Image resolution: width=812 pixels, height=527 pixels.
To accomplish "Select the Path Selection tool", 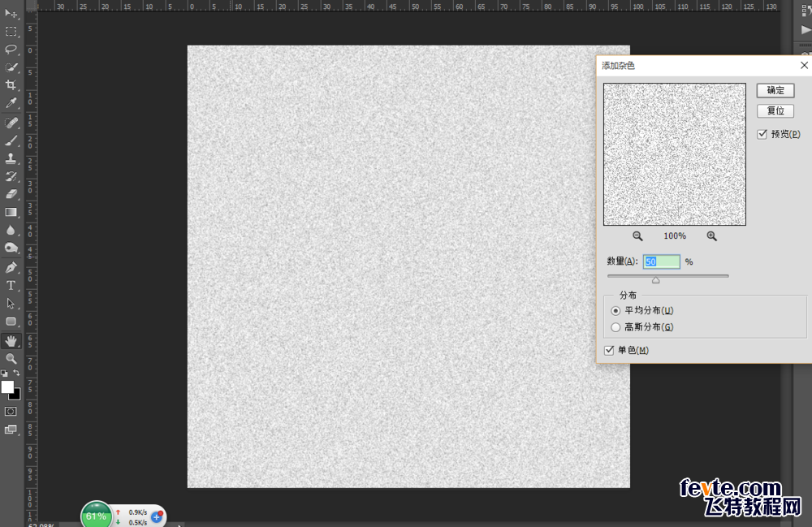I will pos(11,304).
